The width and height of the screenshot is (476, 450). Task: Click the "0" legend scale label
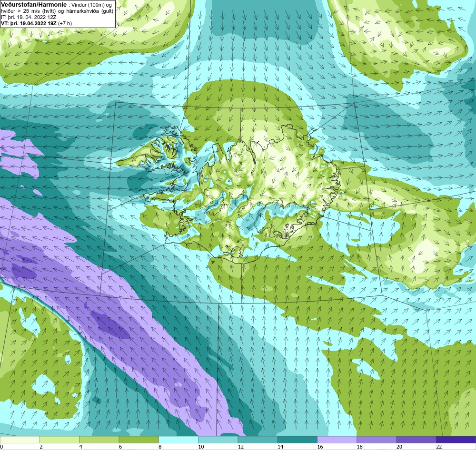click(1, 446)
